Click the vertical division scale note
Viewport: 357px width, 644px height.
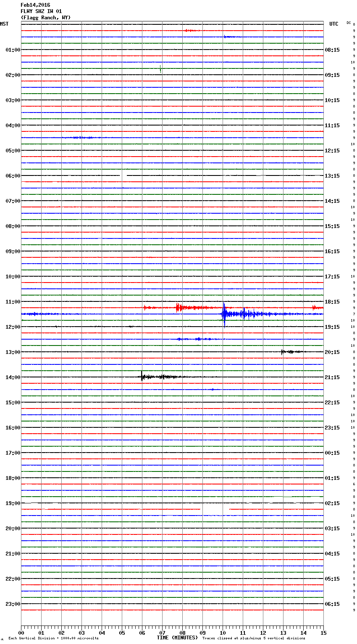[53, 639]
